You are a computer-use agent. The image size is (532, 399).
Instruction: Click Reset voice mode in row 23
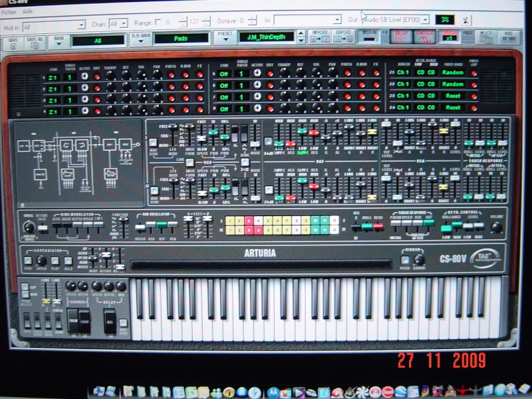pyautogui.click(x=453, y=96)
